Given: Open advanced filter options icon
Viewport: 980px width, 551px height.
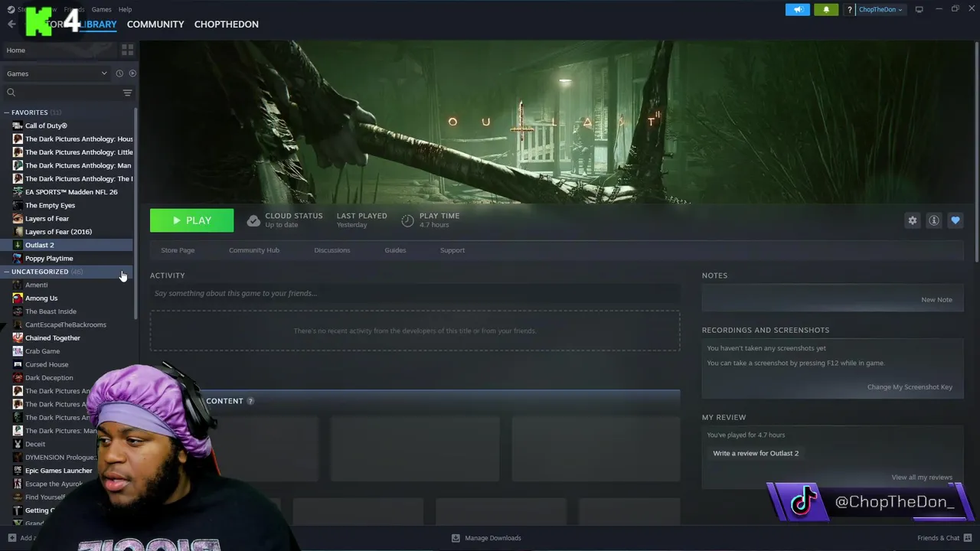Looking at the screenshot, I should [x=127, y=93].
